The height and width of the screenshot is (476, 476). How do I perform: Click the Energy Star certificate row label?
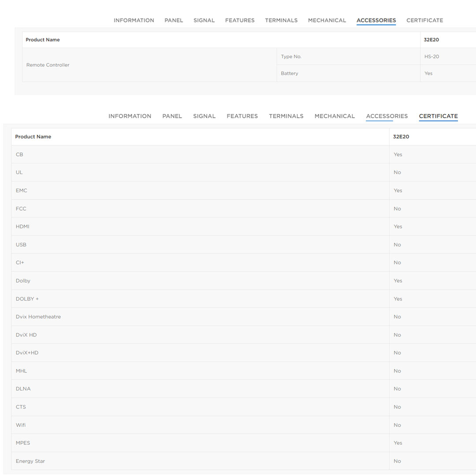[x=30, y=461]
